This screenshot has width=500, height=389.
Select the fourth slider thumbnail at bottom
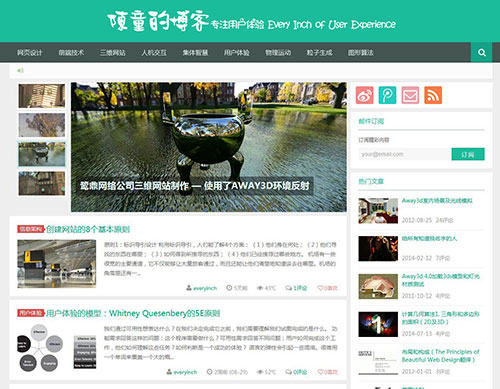click(42, 183)
